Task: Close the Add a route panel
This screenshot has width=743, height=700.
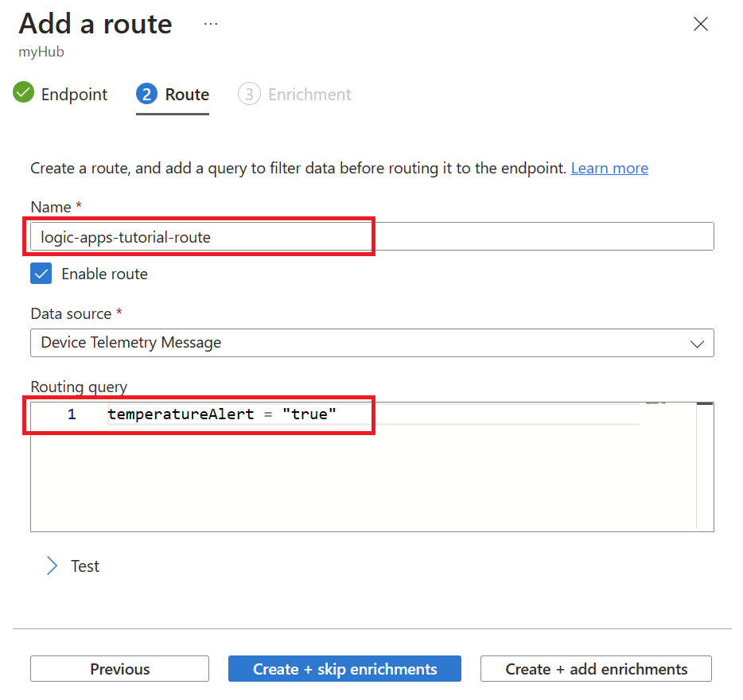Action: point(700,24)
